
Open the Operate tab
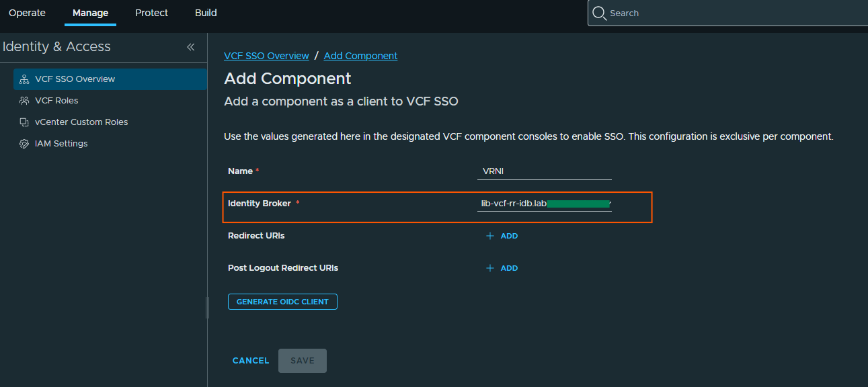tap(27, 13)
